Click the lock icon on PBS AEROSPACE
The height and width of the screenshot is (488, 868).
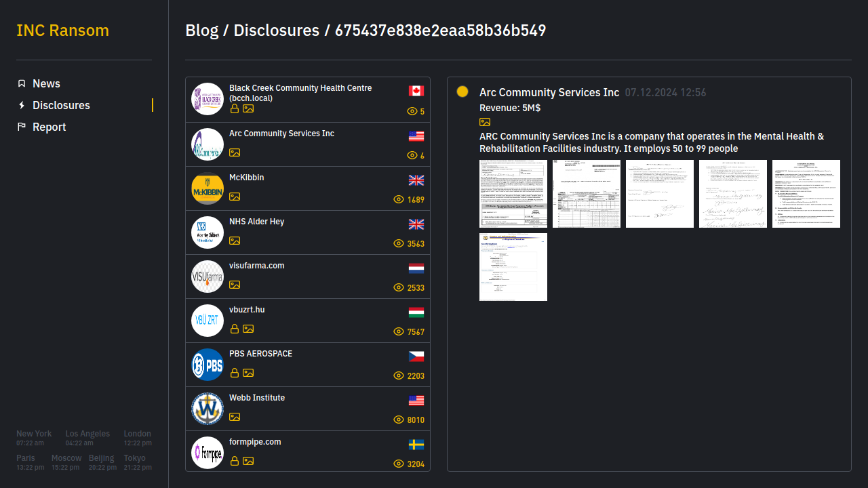tap(234, 373)
